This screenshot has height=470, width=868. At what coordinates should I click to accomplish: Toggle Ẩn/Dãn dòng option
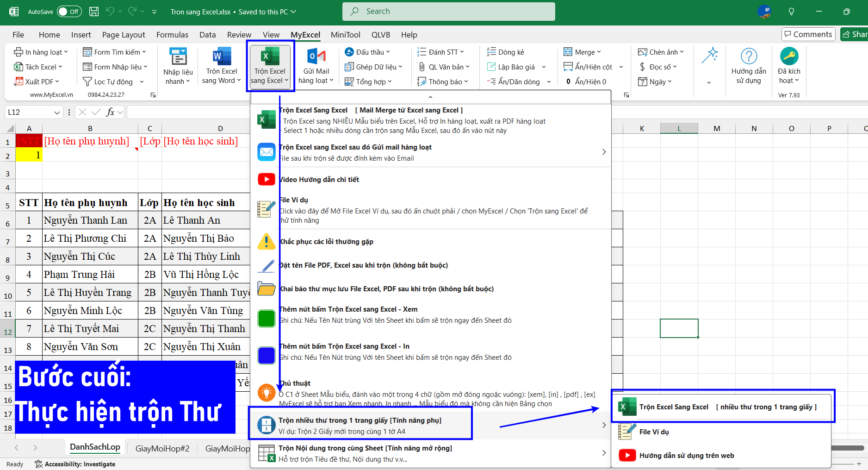click(x=518, y=82)
